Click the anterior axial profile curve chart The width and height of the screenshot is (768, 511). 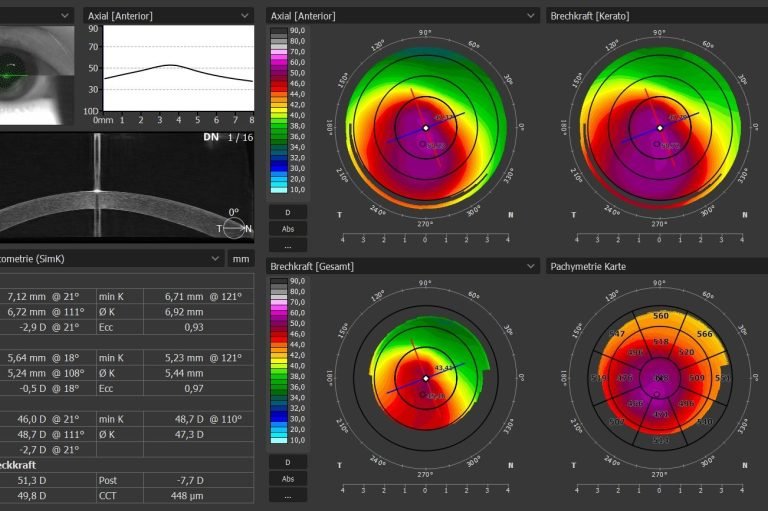(178, 68)
